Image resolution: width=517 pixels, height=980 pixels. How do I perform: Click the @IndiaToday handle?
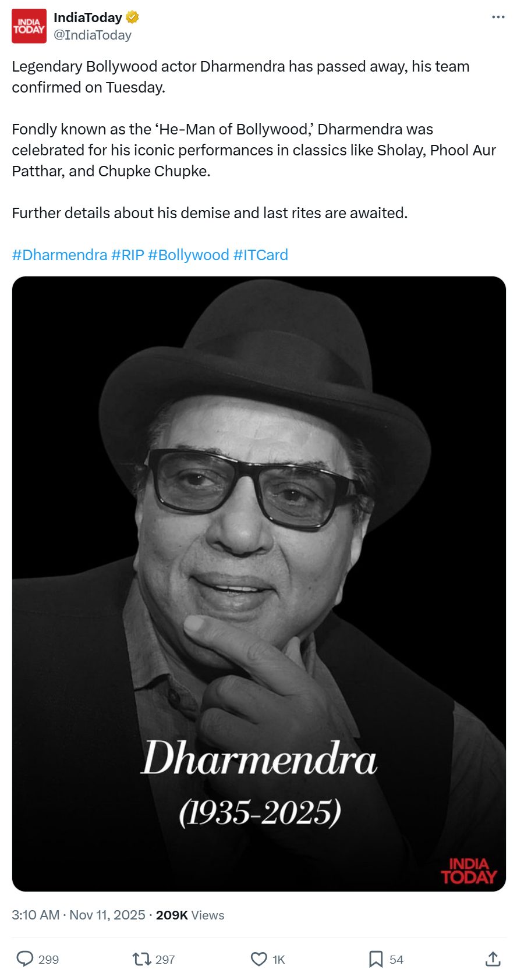click(x=93, y=35)
